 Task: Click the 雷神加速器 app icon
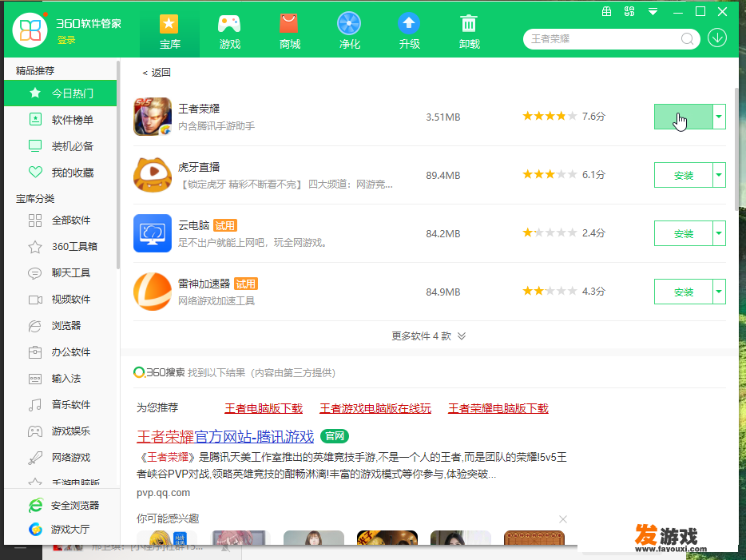coord(153,292)
